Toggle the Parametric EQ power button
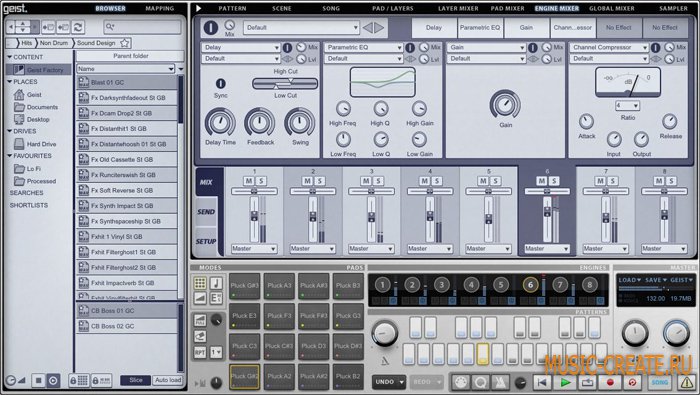 point(410,47)
